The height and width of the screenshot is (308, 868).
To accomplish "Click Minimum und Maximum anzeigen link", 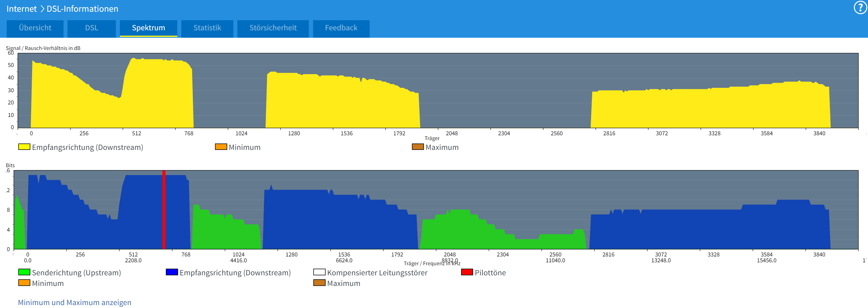I will [x=74, y=302].
